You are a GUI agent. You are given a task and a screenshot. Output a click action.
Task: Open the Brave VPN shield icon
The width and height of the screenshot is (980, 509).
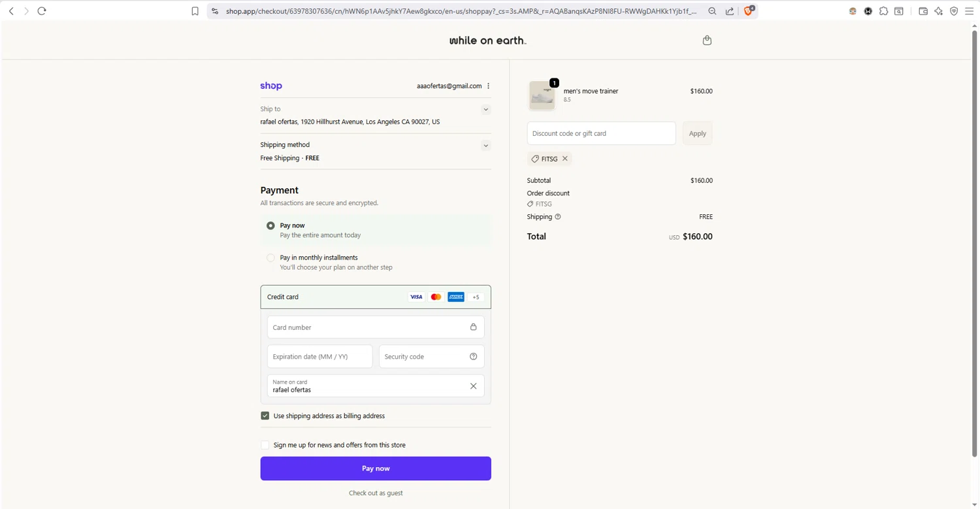pos(954,11)
